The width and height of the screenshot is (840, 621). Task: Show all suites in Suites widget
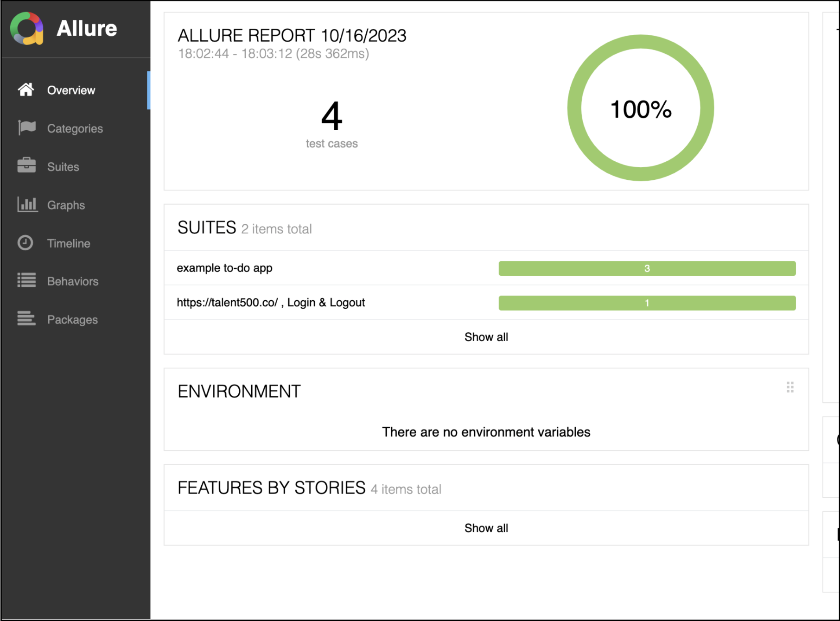click(486, 337)
